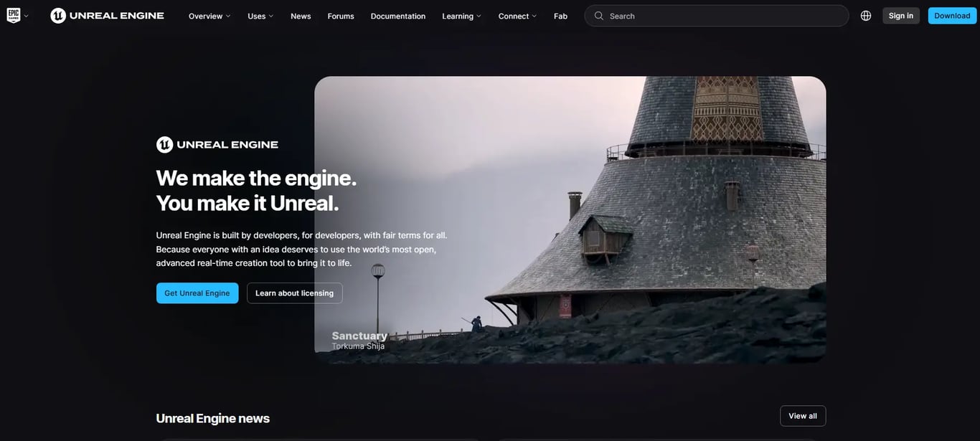Click the Unreal Engine news heading
Image resolution: width=980 pixels, height=441 pixels.
(x=213, y=418)
